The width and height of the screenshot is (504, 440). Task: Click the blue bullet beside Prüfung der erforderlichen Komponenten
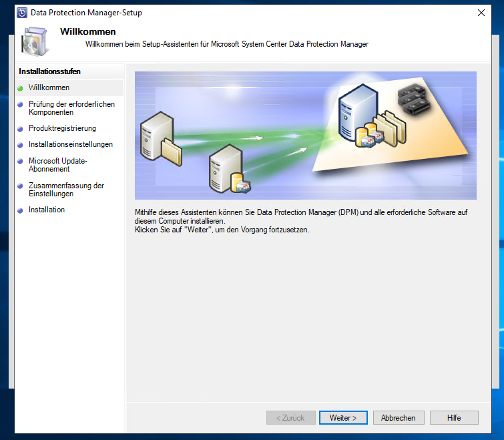(20, 104)
